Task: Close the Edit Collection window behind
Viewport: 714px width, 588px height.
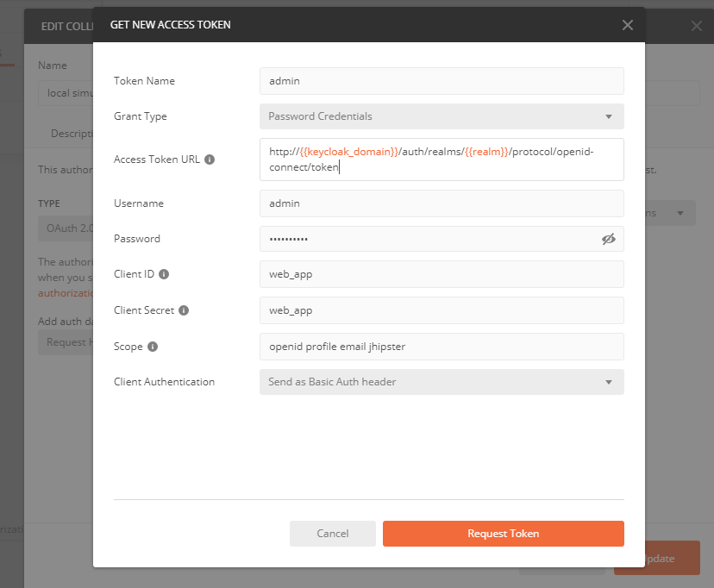Action: pyautogui.click(x=696, y=26)
